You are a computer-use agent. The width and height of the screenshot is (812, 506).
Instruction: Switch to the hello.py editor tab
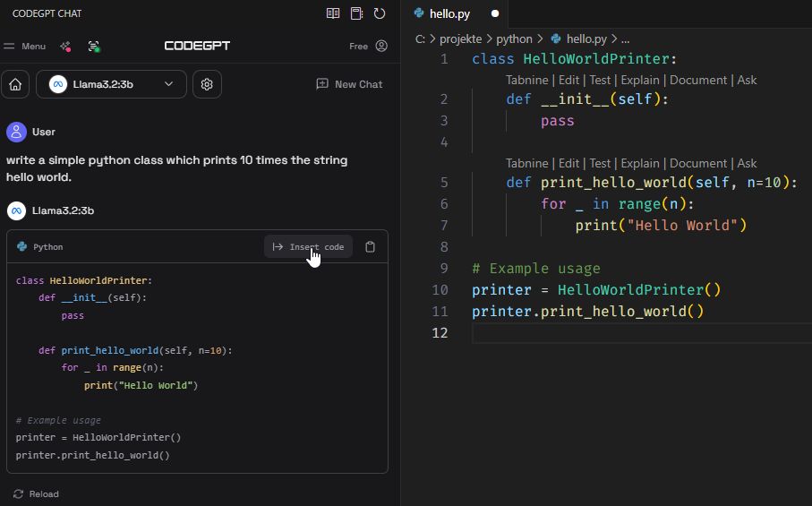pyautogui.click(x=449, y=13)
